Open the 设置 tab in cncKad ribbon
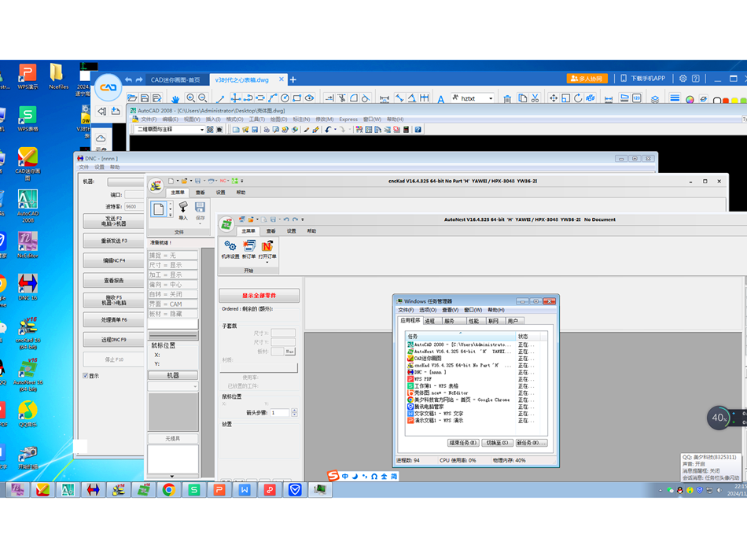This screenshot has width=747, height=560. tap(221, 193)
